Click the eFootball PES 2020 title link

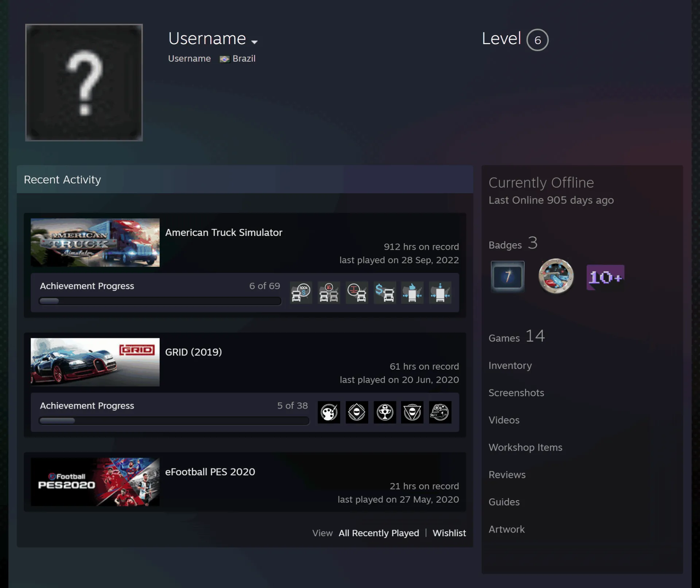pyautogui.click(x=210, y=472)
